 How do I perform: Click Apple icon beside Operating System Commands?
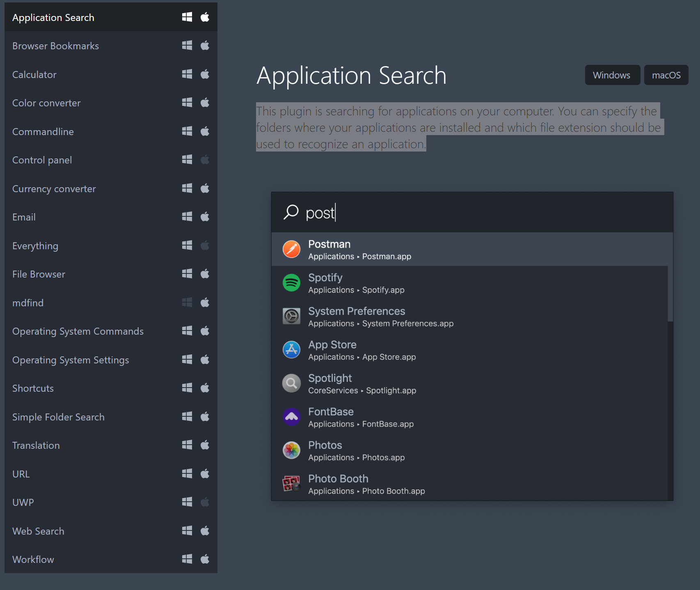205,331
